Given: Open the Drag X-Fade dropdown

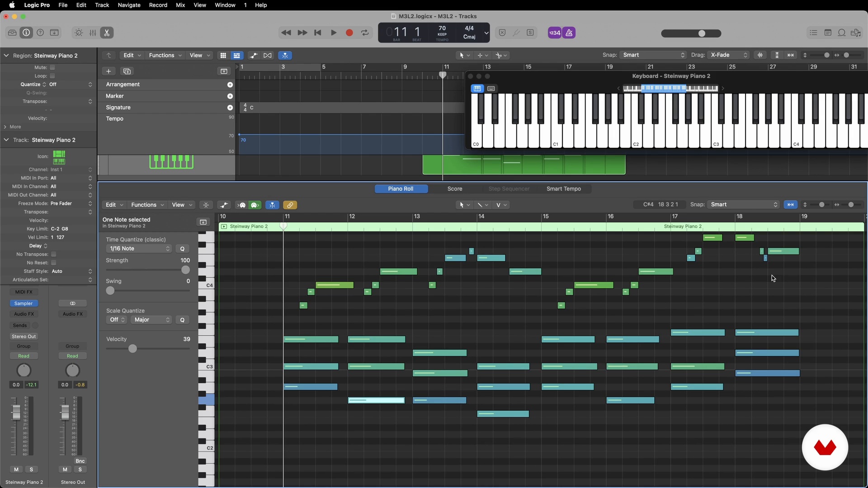Looking at the screenshot, I should 729,55.
